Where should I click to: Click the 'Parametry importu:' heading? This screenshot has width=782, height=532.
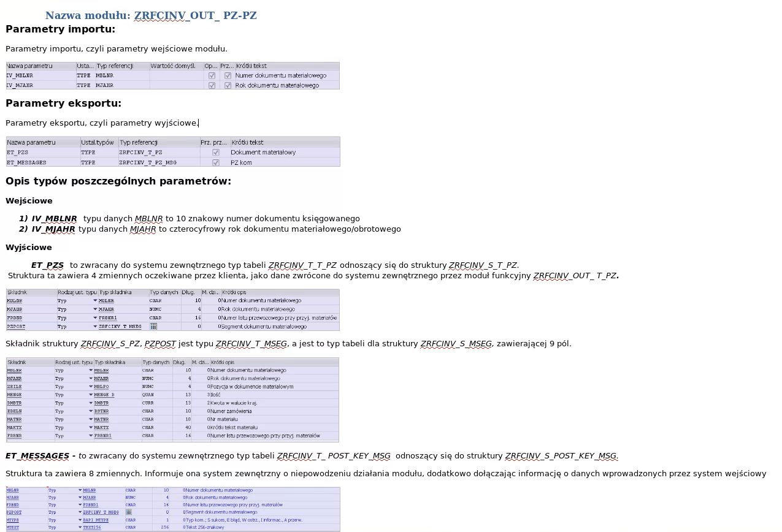pyautogui.click(x=60, y=29)
